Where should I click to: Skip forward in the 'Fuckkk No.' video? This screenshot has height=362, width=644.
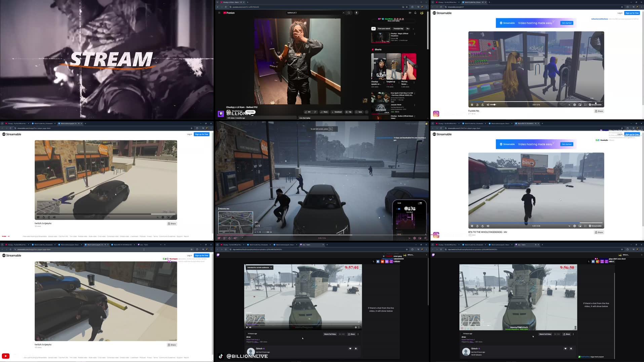[483, 105]
